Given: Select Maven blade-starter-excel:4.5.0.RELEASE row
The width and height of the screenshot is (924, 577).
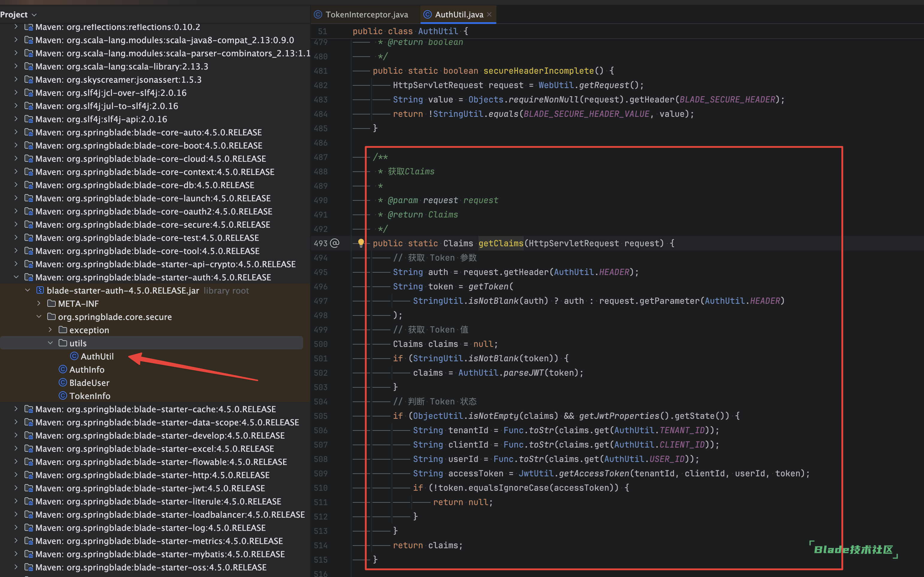Looking at the screenshot, I should pos(154,448).
